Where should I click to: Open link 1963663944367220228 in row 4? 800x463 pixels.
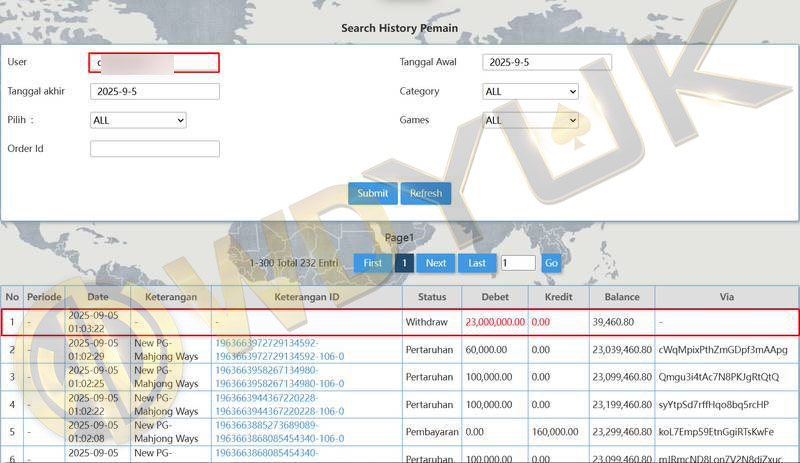point(280,404)
